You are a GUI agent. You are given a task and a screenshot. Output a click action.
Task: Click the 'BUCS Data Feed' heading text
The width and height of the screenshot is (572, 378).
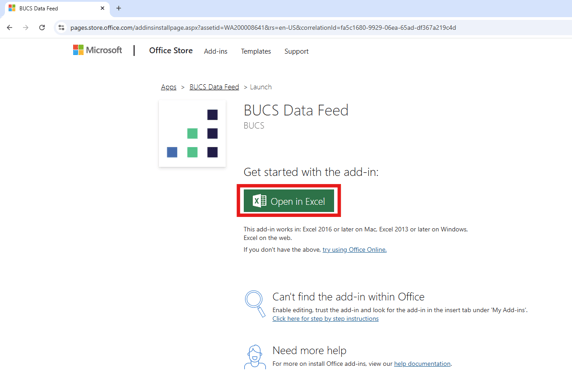tap(296, 110)
